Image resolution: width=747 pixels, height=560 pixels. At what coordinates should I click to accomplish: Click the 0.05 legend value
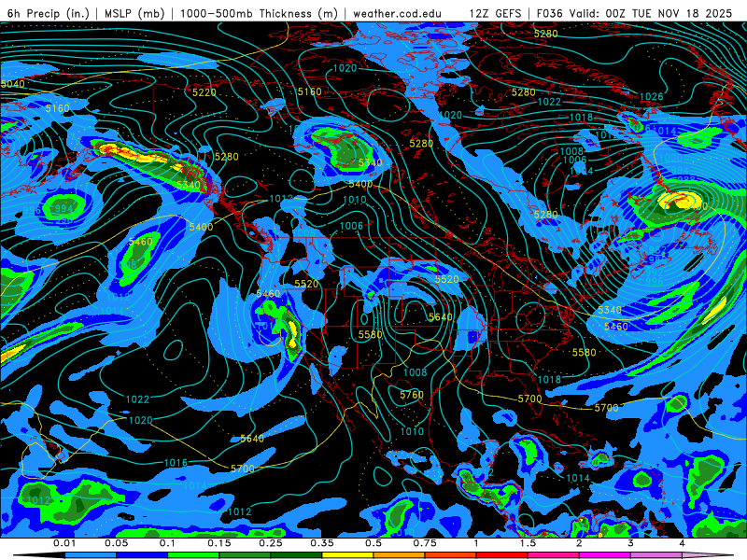[116, 543]
